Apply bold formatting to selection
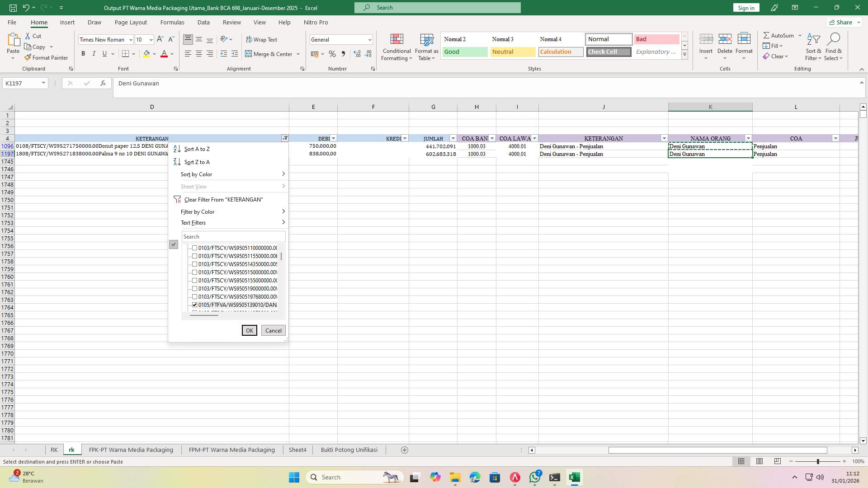 pos(83,53)
